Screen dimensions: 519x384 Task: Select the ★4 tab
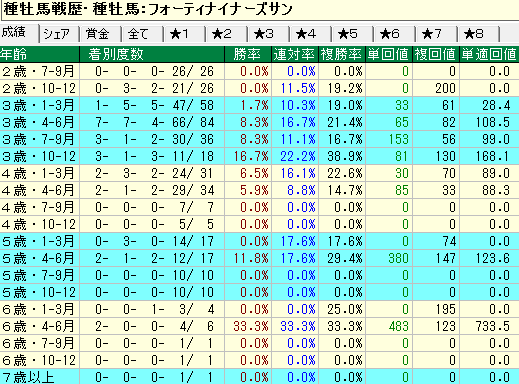tap(310, 34)
